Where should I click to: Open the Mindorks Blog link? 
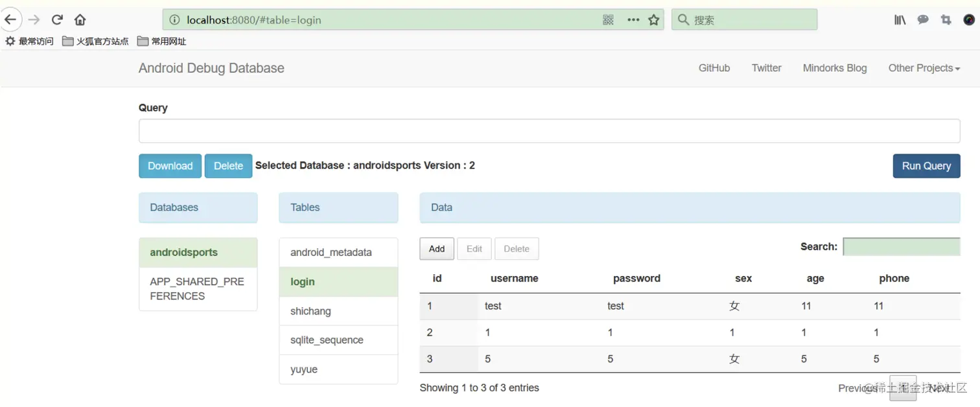click(834, 68)
